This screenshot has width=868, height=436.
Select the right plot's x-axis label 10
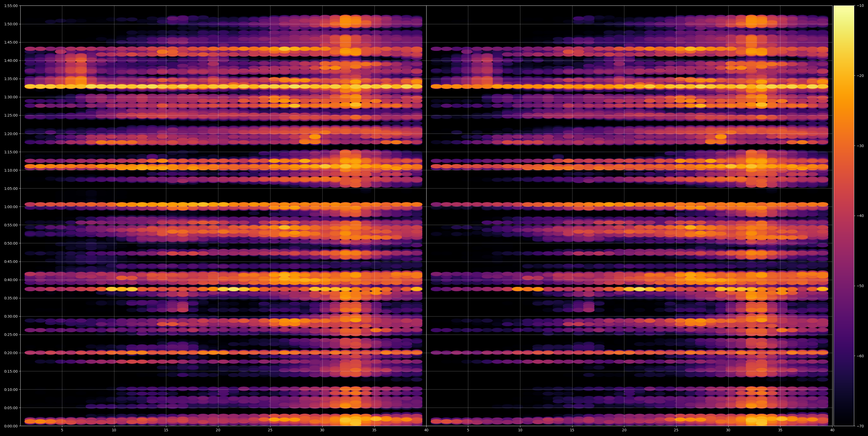520,430
